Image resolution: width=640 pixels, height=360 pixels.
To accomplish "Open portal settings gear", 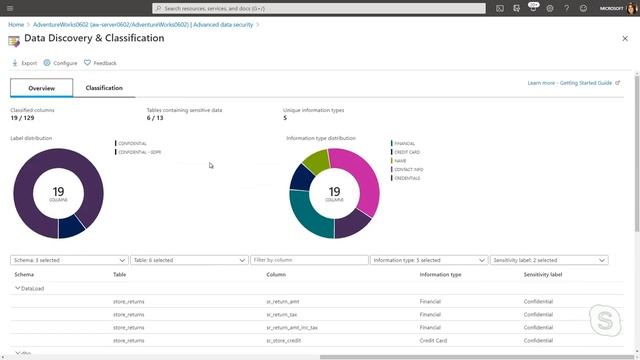I will pyautogui.click(x=550, y=8).
